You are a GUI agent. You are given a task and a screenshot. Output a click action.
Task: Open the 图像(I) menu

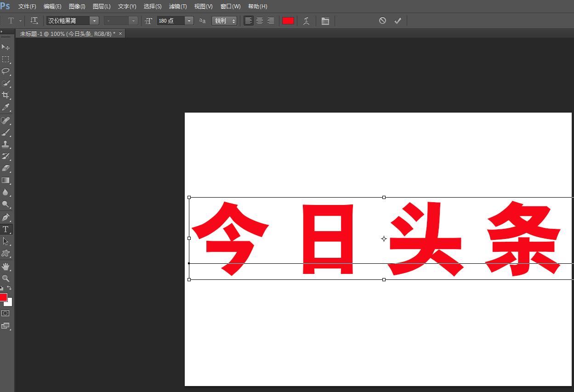(77, 6)
